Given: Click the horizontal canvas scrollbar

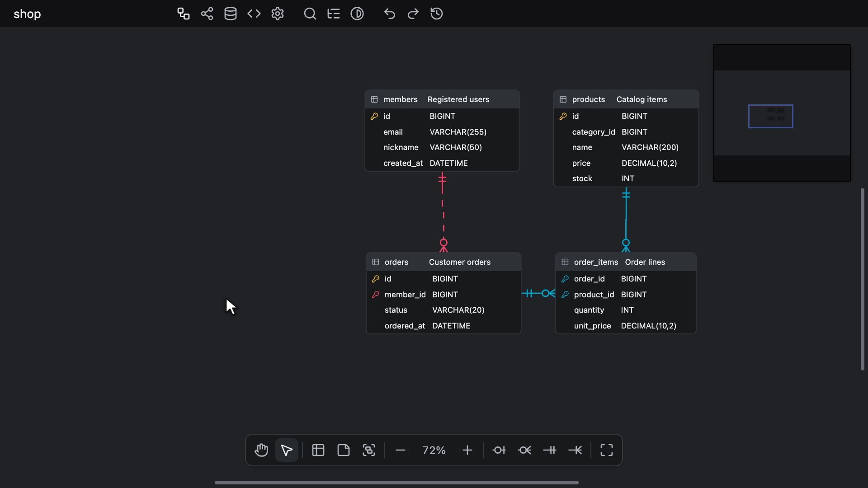Looking at the screenshot, I should click(x=396, y=483).
